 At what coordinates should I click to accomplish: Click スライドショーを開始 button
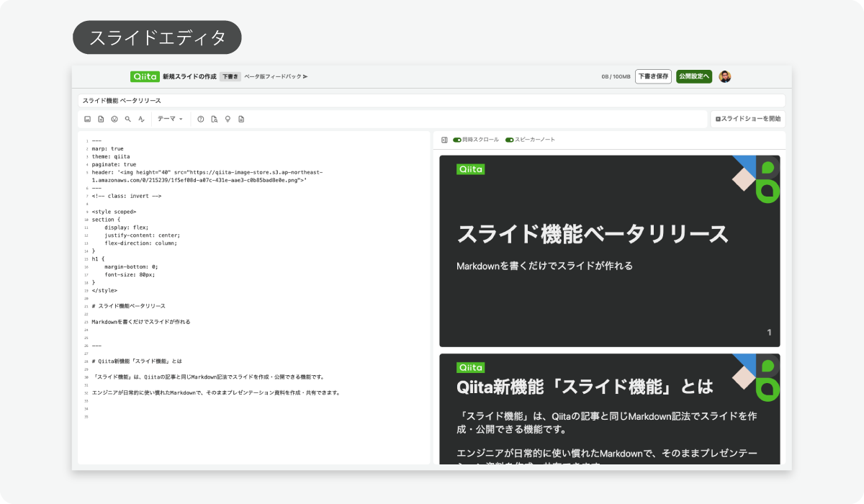click(748, 119)
